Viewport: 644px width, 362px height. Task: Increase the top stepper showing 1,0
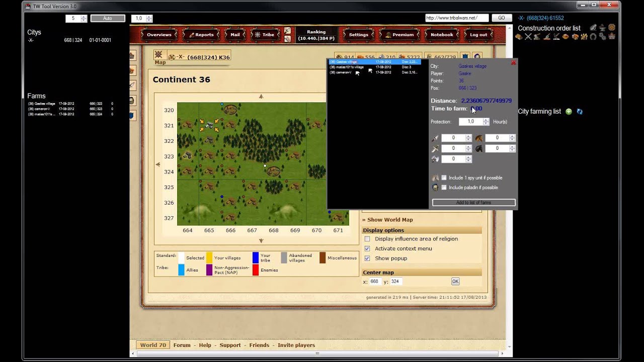point(149,17)
